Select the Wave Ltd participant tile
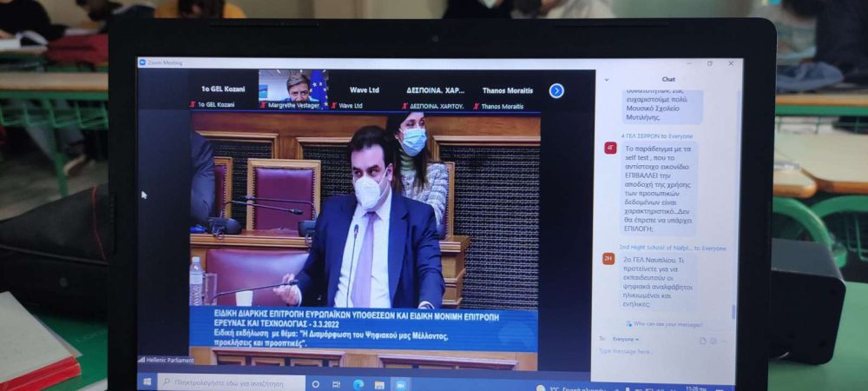 [x=358, y=89]
